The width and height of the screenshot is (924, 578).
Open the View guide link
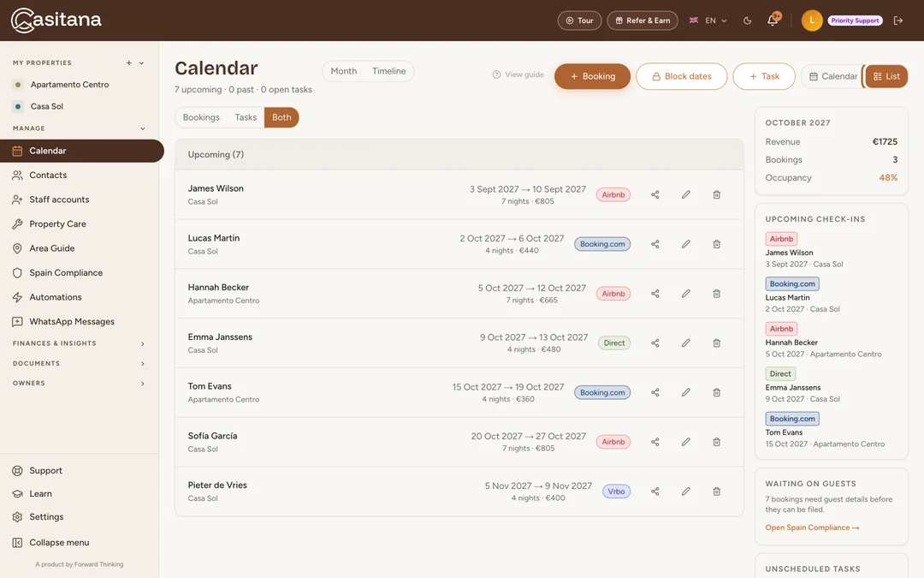coord(518,74)
